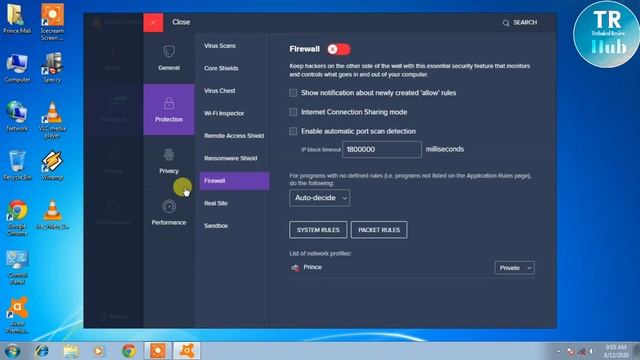Viewport: 640px width, 360px height.
Task: Click the Prince network profile icon
Action: pyautogui.click(x=295, y=268)
